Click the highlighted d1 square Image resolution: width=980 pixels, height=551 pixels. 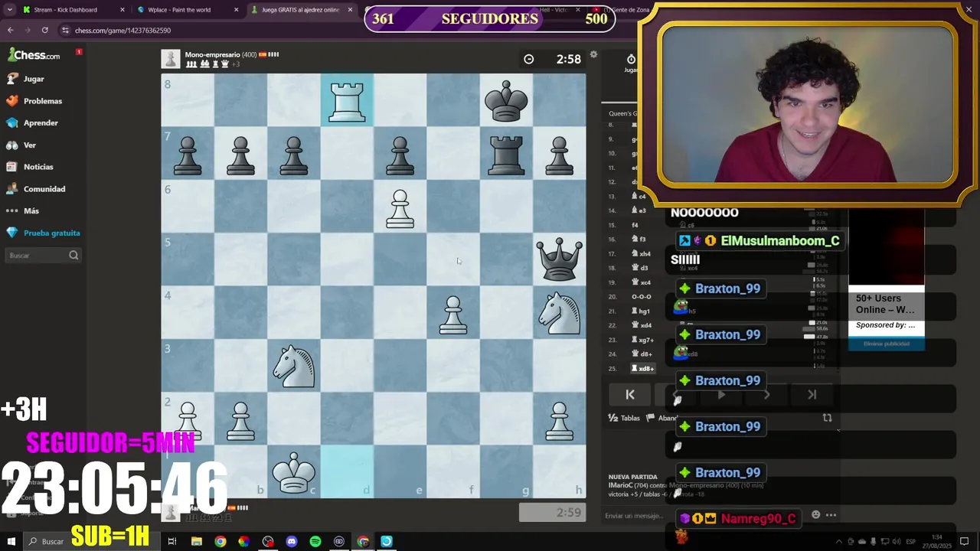[x=347, y=471]
